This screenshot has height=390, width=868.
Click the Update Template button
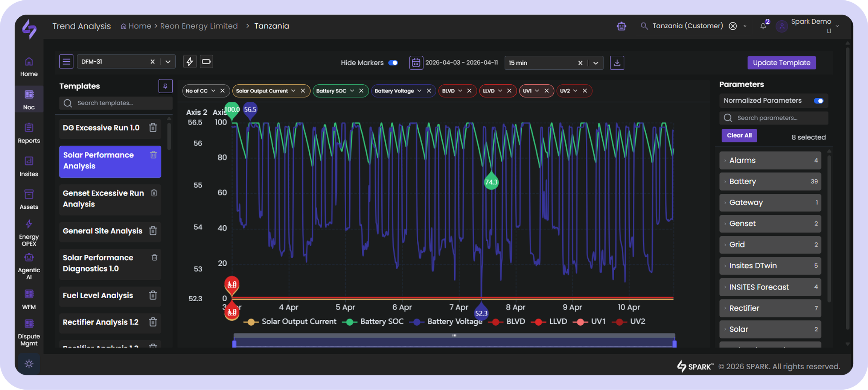pos(781,63)
